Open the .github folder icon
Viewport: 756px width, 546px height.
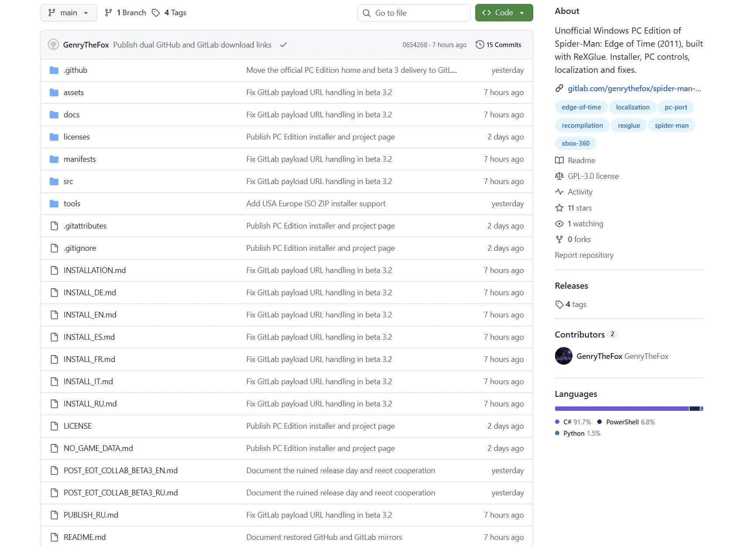pyautogui.click(x=54, y=70)
